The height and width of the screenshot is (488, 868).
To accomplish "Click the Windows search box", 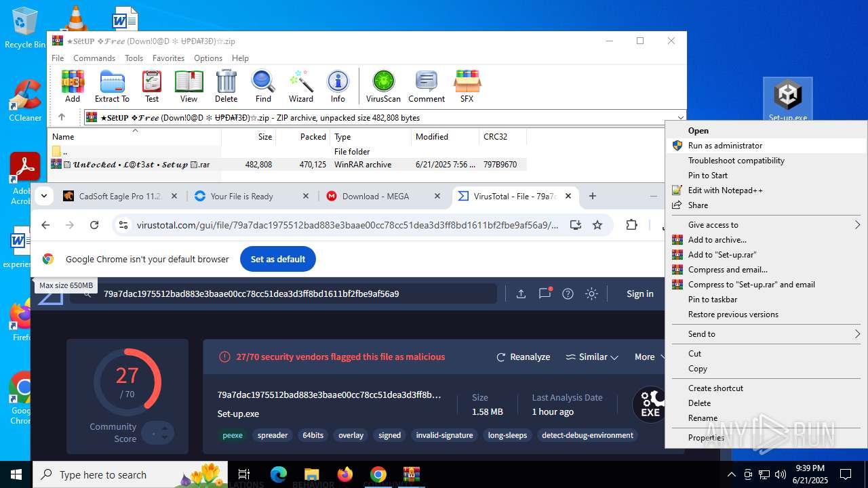I will pyautogui.click(x=131, y=474).
